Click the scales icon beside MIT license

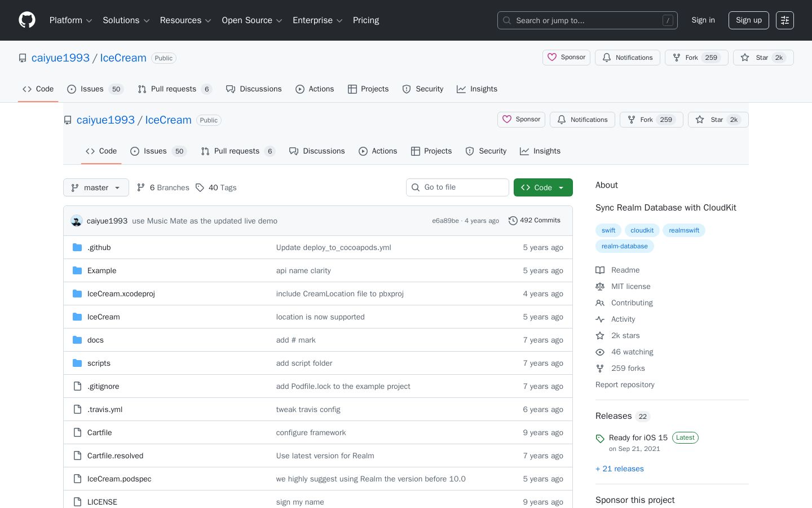pos(600,287)
